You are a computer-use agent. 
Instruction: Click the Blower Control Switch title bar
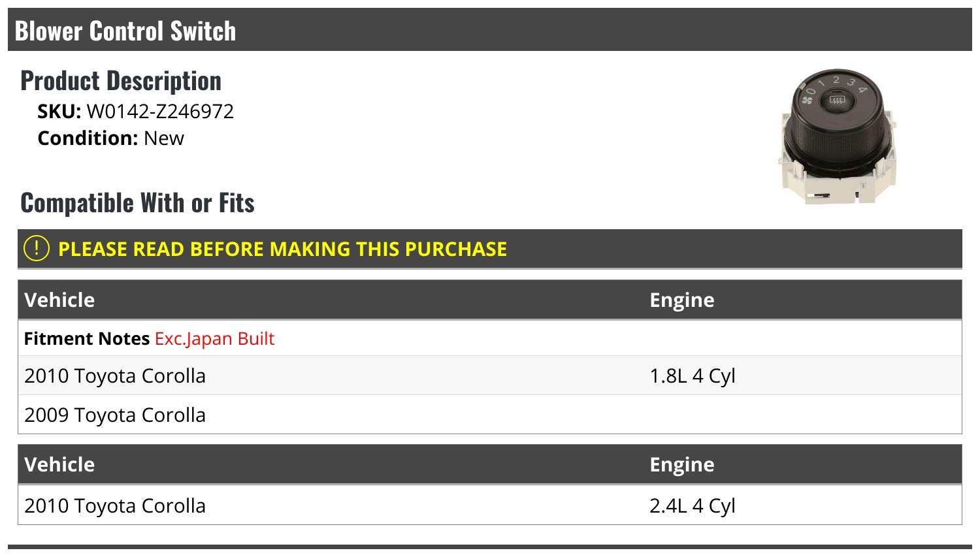490,30
